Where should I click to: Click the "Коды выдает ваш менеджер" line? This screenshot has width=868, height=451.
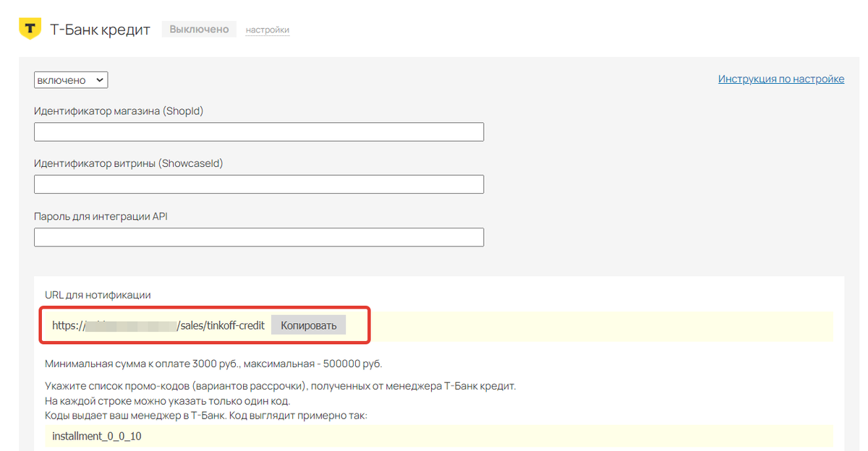(205, 416)
